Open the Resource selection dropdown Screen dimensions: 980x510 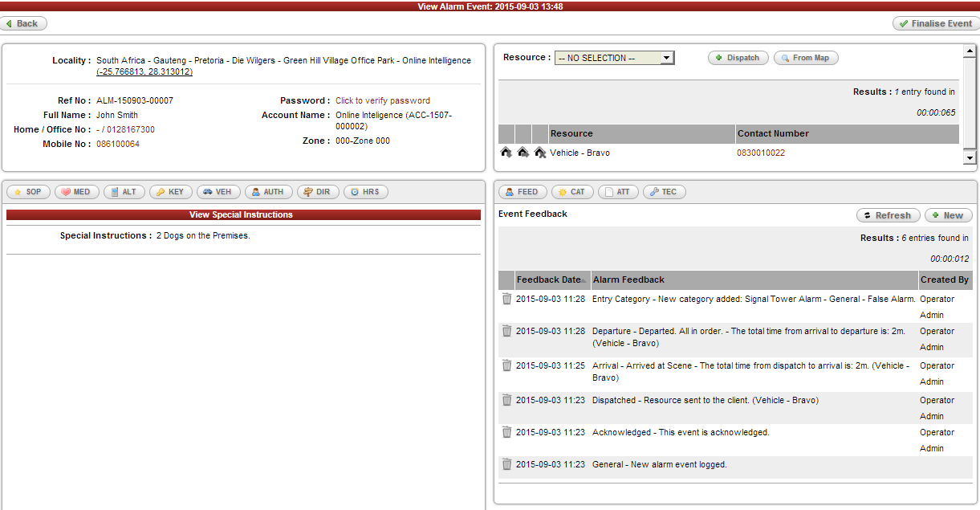point(614,58)
